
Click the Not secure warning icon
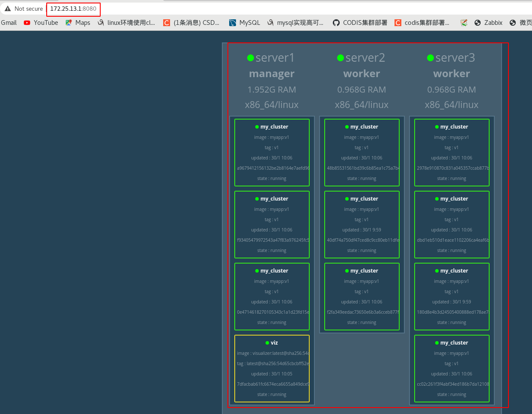pyautogui.click(x=8, y=9)
